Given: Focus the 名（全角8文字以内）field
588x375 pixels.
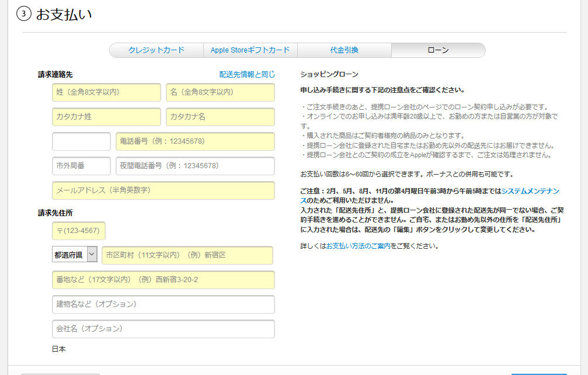Looking at the screenshot, I should pyautogui.click(x=221, y=92).
